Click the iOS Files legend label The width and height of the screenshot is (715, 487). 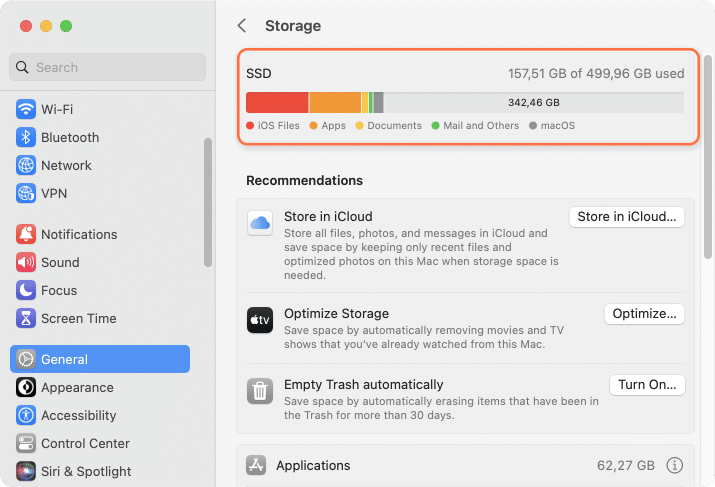tap(279, 125)
